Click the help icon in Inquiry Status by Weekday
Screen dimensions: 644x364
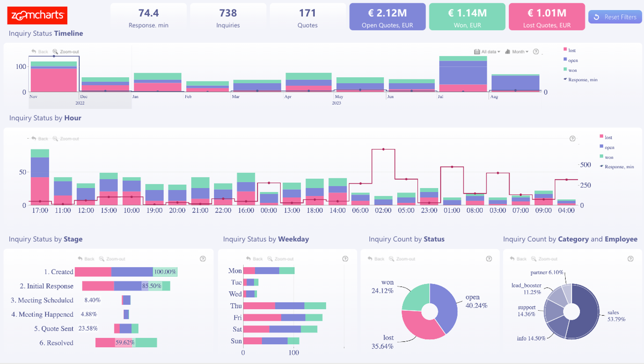[x=345, y=259]
